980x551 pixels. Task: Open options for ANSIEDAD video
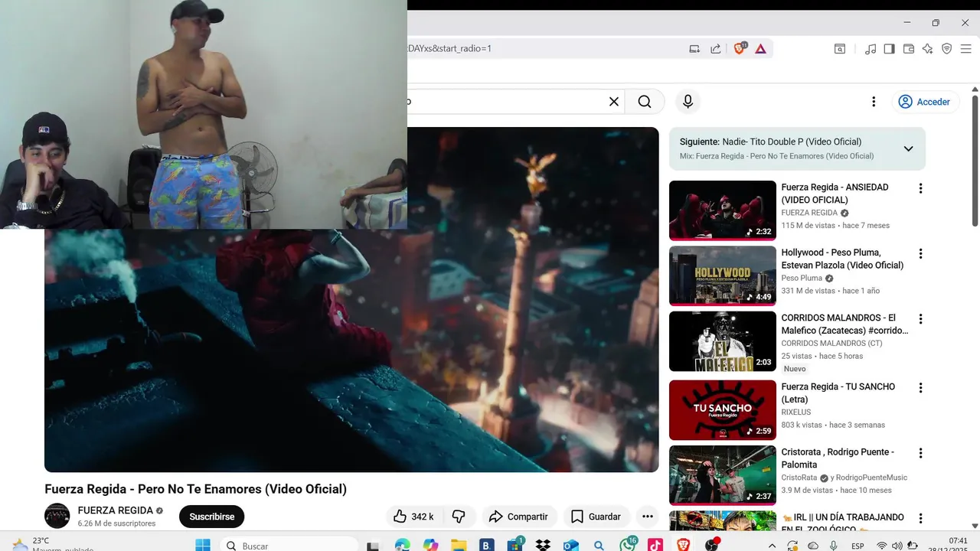coord(920,188)
